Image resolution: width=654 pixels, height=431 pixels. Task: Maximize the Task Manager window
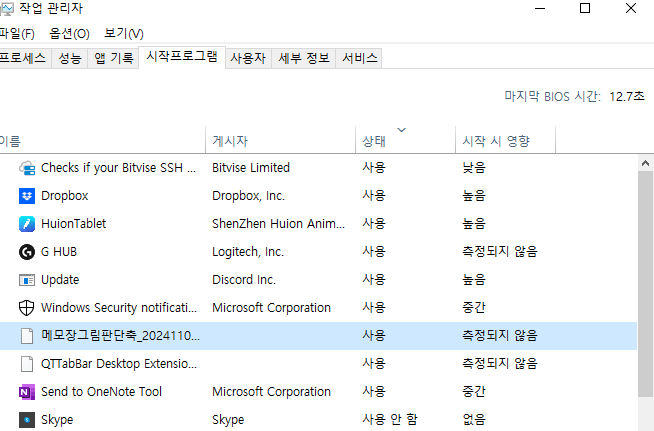(x=585, y=8)
